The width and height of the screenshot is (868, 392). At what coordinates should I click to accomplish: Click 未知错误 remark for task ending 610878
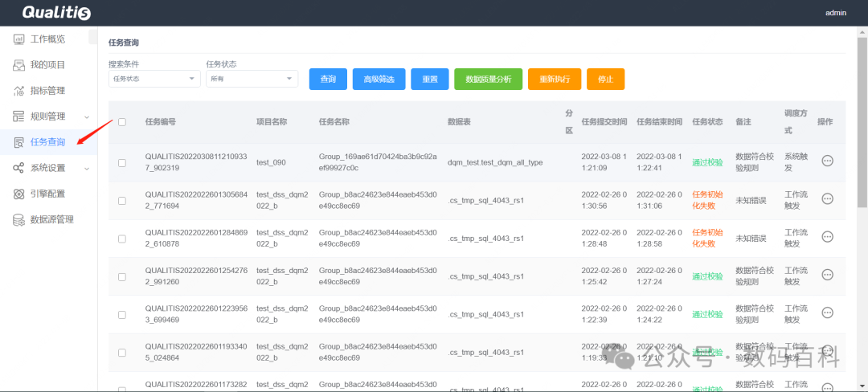pyautogui.click(x=751, y=239)
